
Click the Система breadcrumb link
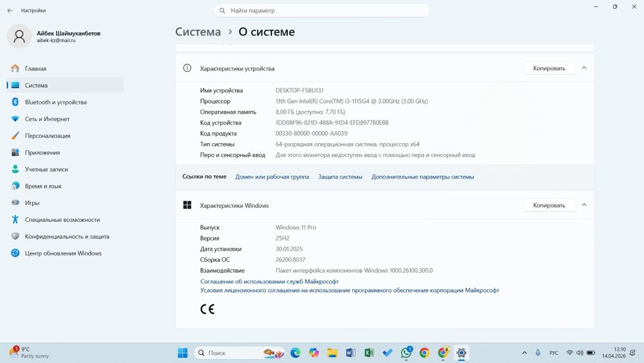(198, 32)
